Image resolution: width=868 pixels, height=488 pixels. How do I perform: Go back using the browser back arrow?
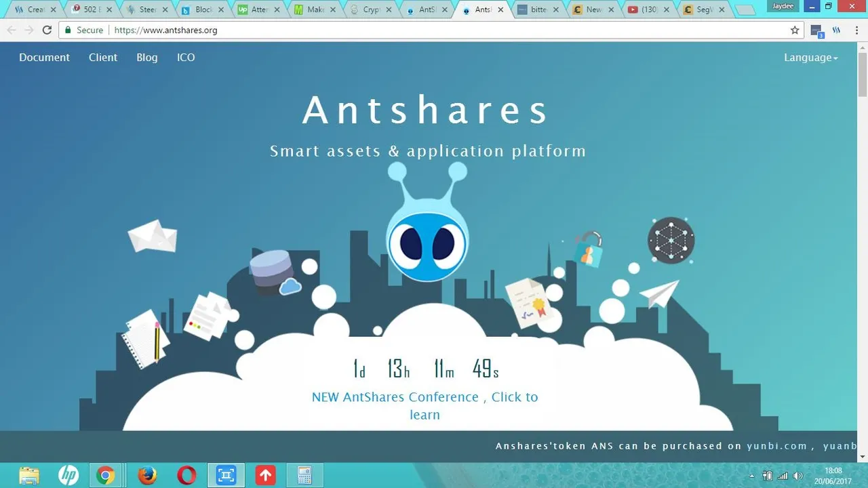12,30
